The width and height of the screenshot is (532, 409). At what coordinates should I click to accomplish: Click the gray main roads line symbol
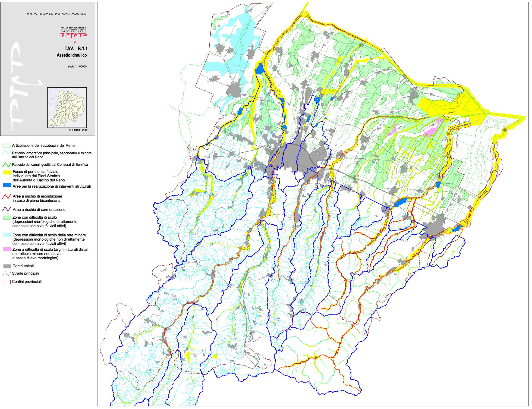[x=6, y=274]
